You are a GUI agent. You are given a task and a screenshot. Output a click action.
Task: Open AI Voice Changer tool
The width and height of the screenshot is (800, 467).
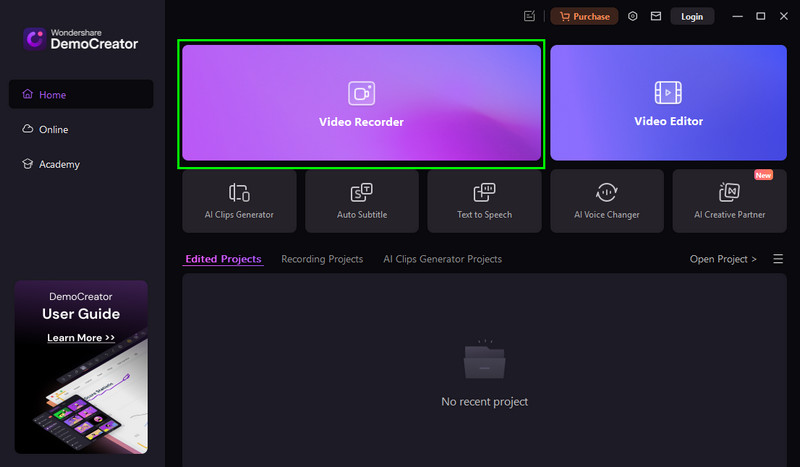[x=607, y=201]
